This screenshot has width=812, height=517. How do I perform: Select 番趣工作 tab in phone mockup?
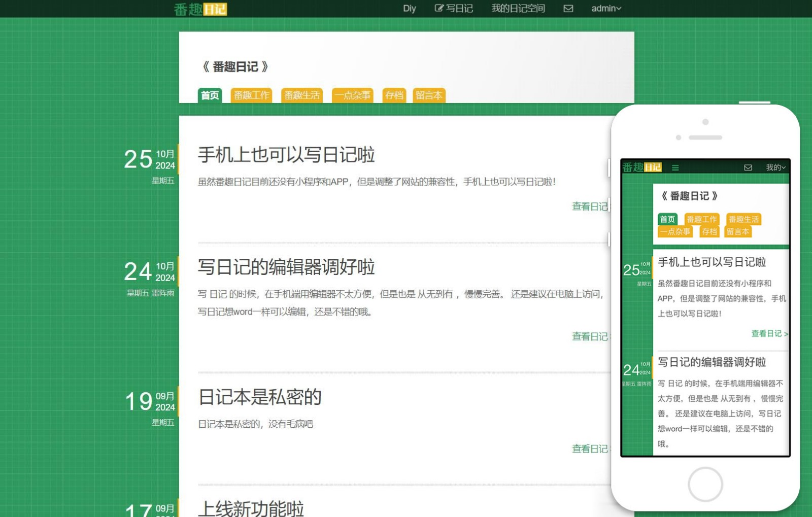coord(702,219)
